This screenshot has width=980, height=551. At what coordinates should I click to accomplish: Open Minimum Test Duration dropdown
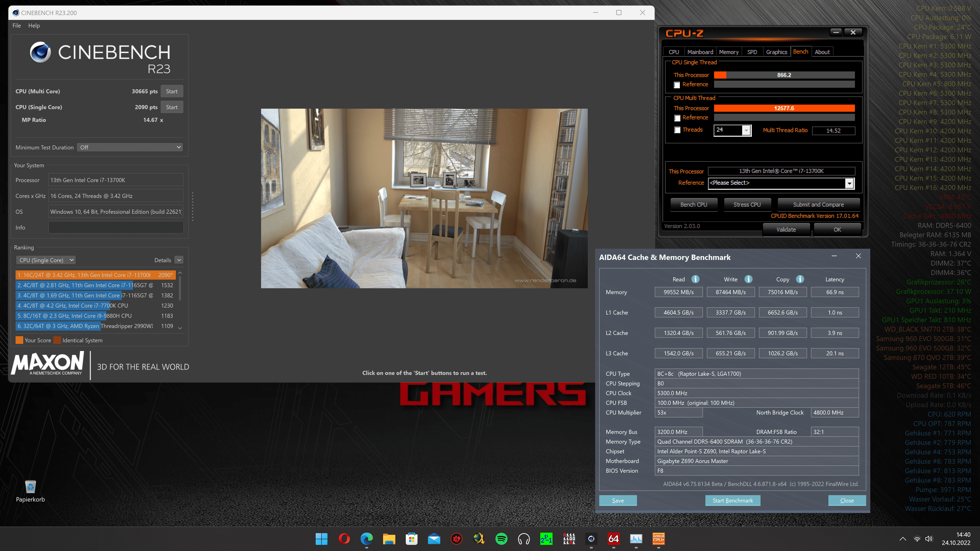point(130,147)
